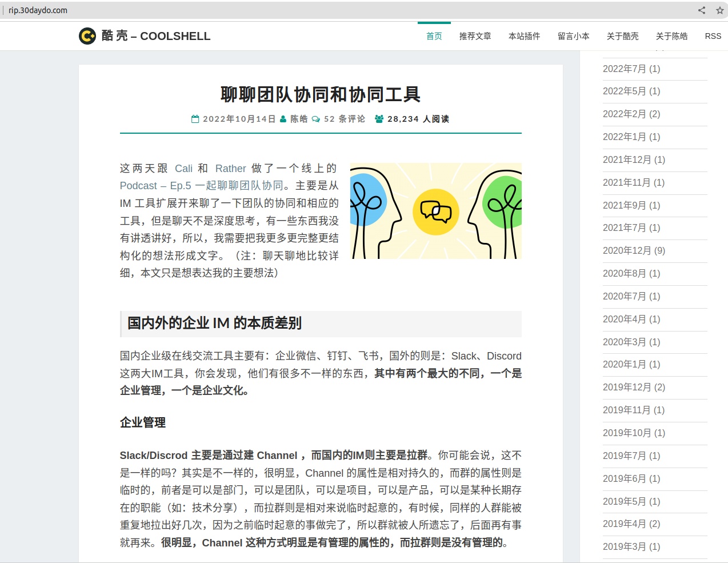Open 关于酷壳 page
Viewport: 728px width, 563px height.
623,36
